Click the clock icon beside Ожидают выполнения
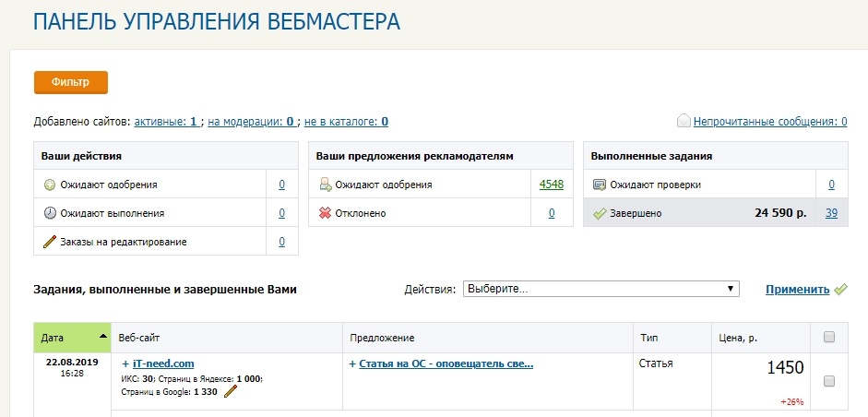Viewport: 868px width, 417px height. click(49, 213)
